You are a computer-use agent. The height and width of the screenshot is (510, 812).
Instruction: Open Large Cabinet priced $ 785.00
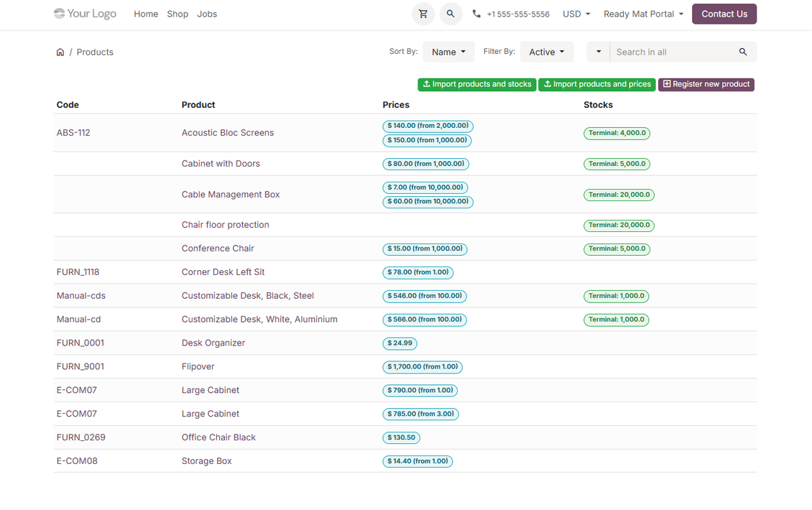pyautogui.click(x=211, y=414)
